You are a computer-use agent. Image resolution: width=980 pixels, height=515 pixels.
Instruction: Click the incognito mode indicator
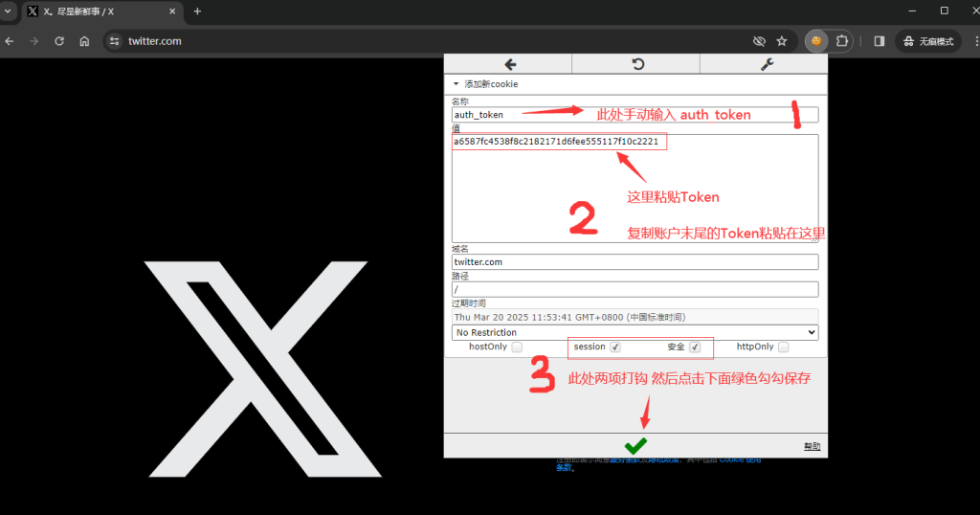coord(928,41)
